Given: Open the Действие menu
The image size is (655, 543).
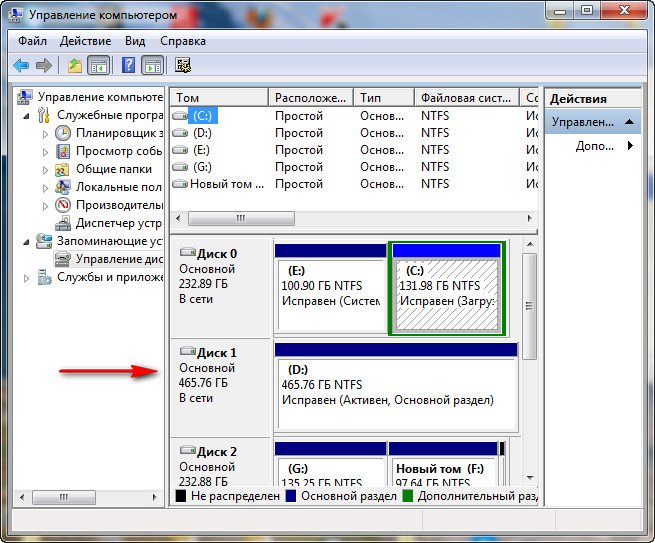Looking at the screenshot, I should click(85, 41).
